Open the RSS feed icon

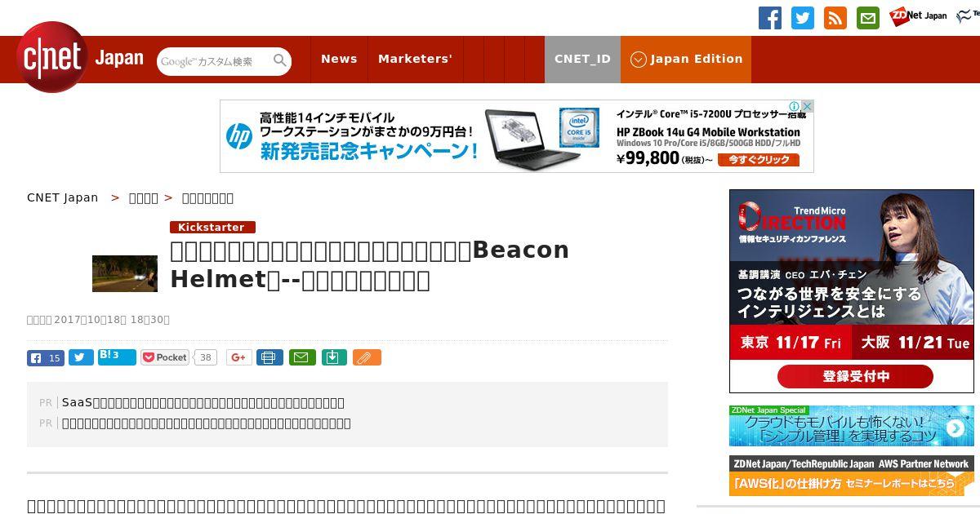pyautogui.click(x=835, y=17)
